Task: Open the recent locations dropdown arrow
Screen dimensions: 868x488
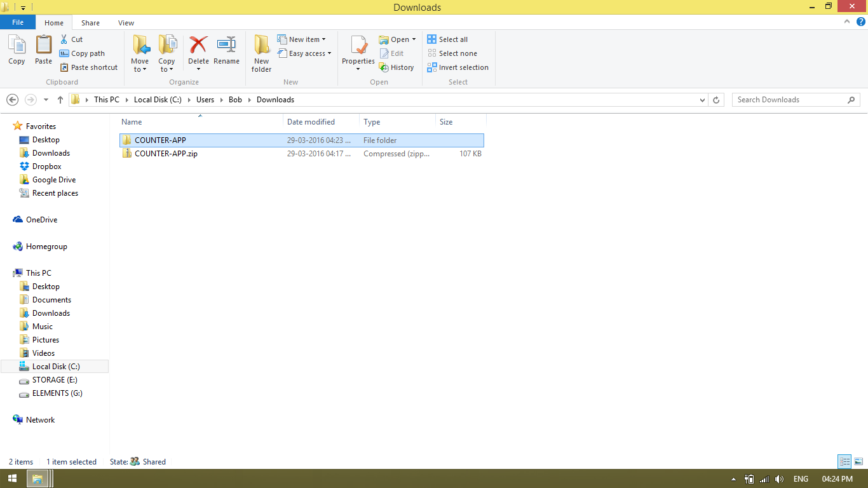Action: point(46,100)
